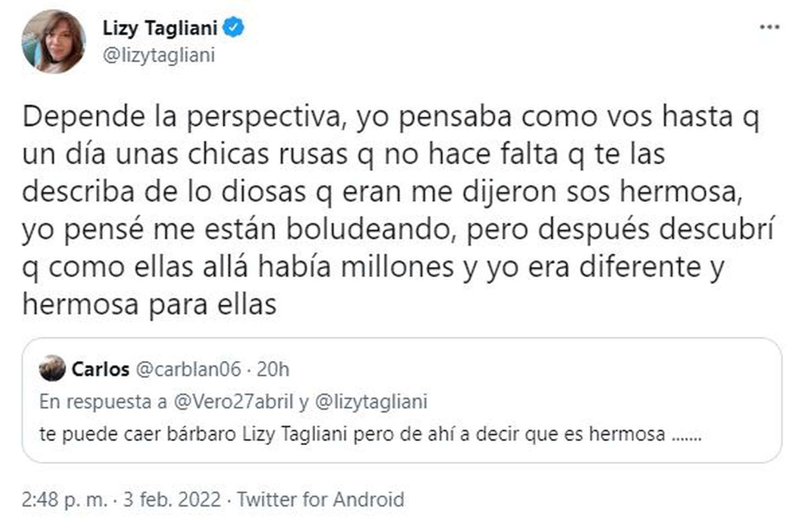Click the Carlos display name

(100, 369)
